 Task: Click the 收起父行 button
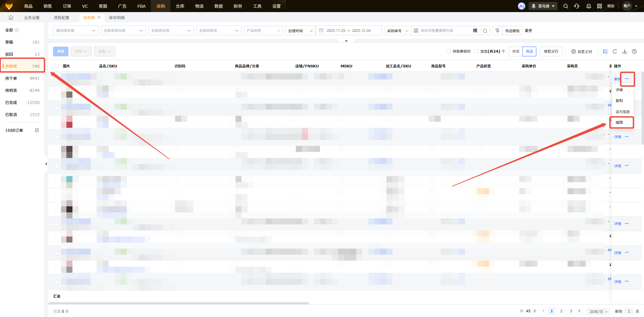pos(551,51)
